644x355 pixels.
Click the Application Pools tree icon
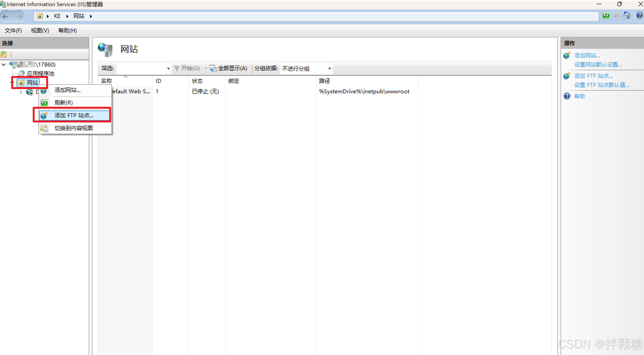point(22,73)
